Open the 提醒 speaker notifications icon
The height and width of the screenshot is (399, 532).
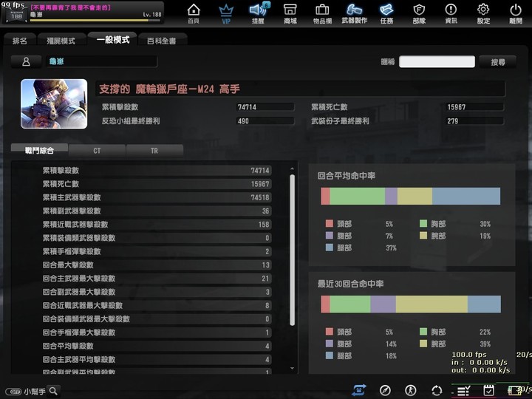[258, 13]
